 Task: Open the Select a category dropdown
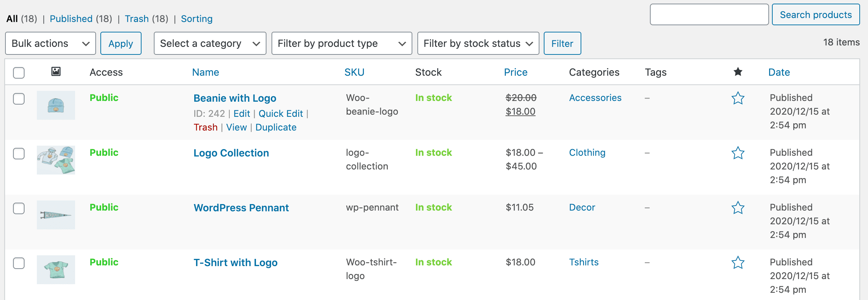tap(210, 43)
